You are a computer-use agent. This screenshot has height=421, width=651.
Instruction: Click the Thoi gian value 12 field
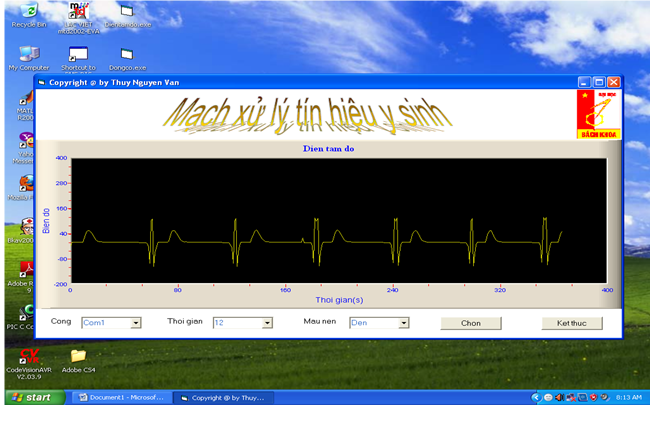238,323
